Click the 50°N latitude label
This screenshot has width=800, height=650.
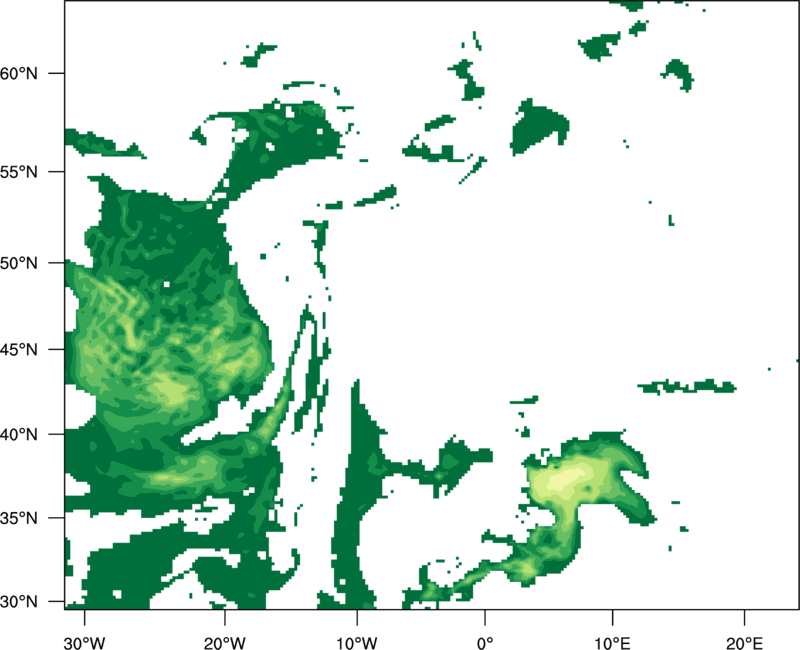pos(19,263)
